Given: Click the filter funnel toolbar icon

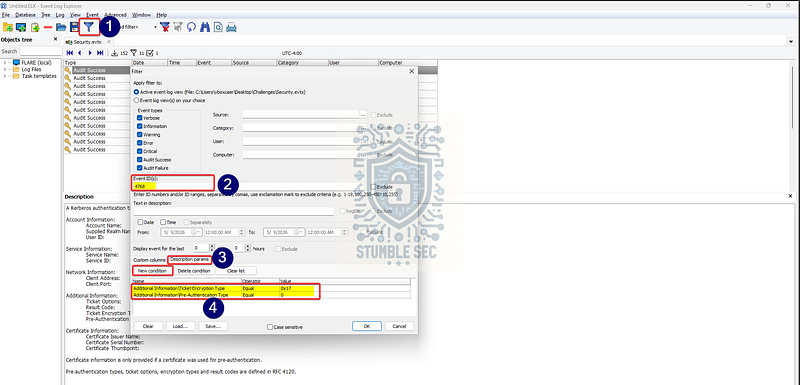Looking at the screenshot, I should pos(89,27).
